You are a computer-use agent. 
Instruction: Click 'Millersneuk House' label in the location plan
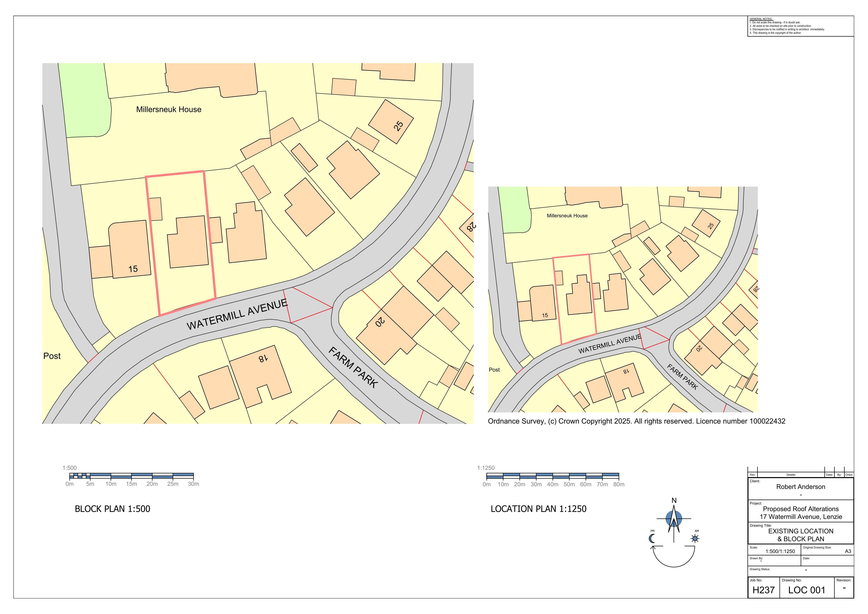click(567, 216)
